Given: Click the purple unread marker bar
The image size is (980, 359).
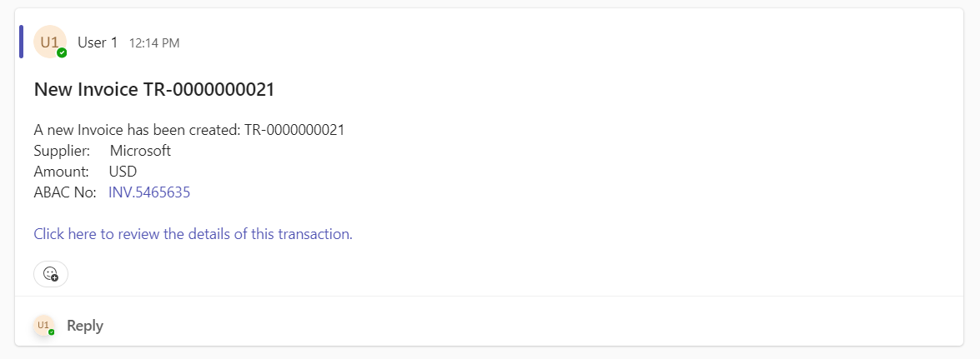Looking at the screenshot, I should (x=21, y=42).
